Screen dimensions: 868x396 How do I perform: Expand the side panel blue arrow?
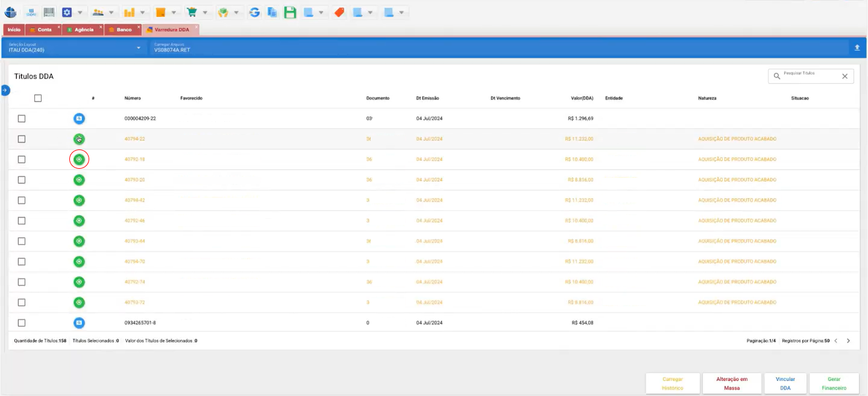(5, 90)
